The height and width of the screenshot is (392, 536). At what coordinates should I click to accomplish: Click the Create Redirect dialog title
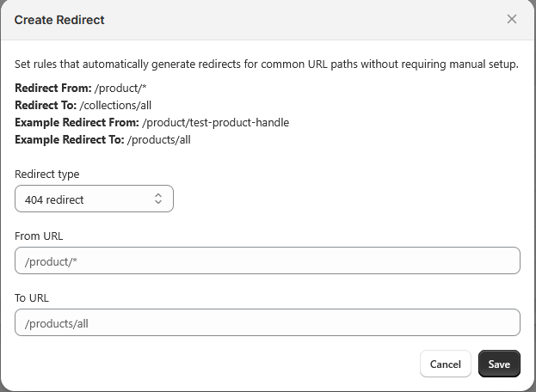(59, 19)
